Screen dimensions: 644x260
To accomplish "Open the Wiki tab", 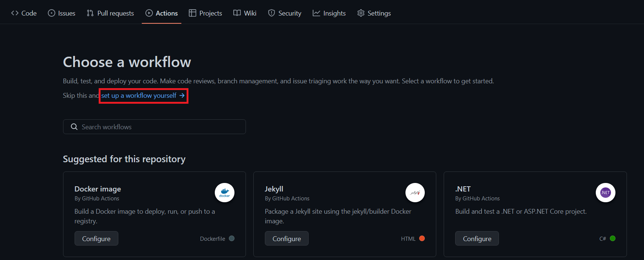I will pyautogui.click(x=245, y=13).
